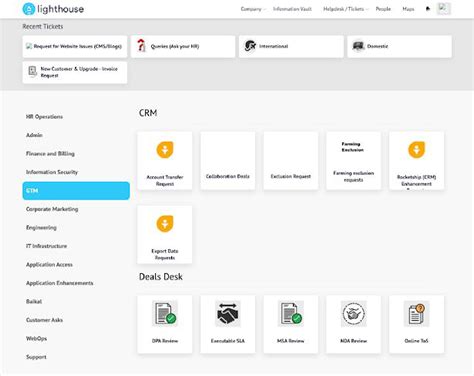Open the Exclusion Request card
This screenshot has width=474, height=376.
click(291, 161)
